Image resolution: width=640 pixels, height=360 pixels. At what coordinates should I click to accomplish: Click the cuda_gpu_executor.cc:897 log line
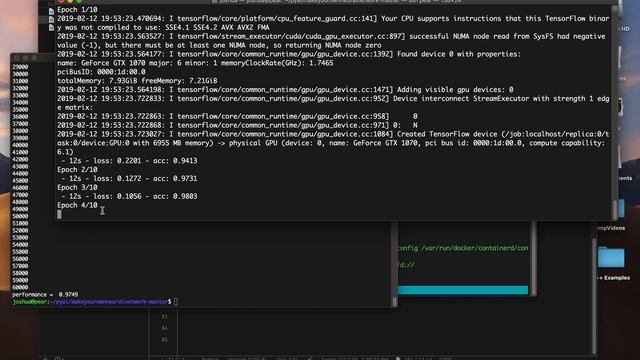pyautogui.click(x=331, y=36)
